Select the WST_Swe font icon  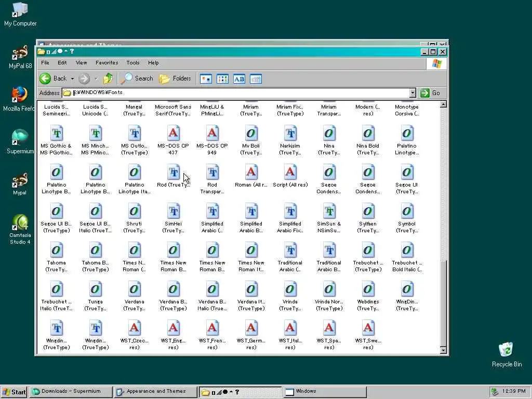point(368,328)
